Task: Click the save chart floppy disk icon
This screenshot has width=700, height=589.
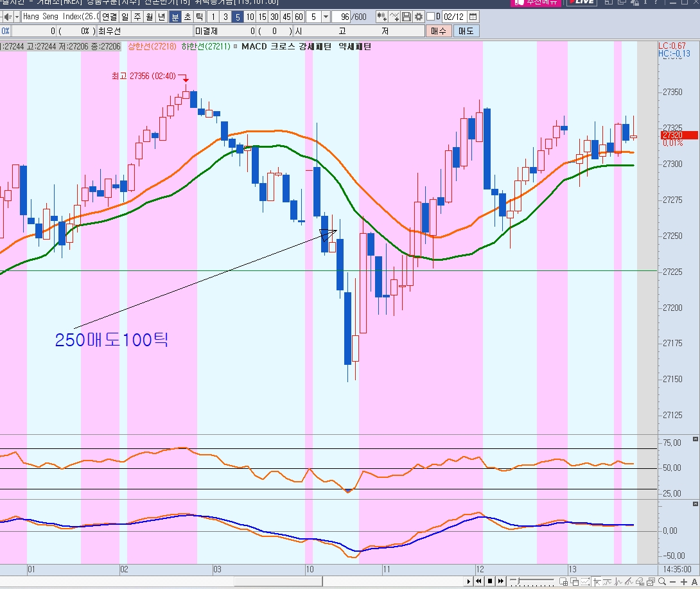Action: (407, 17)
